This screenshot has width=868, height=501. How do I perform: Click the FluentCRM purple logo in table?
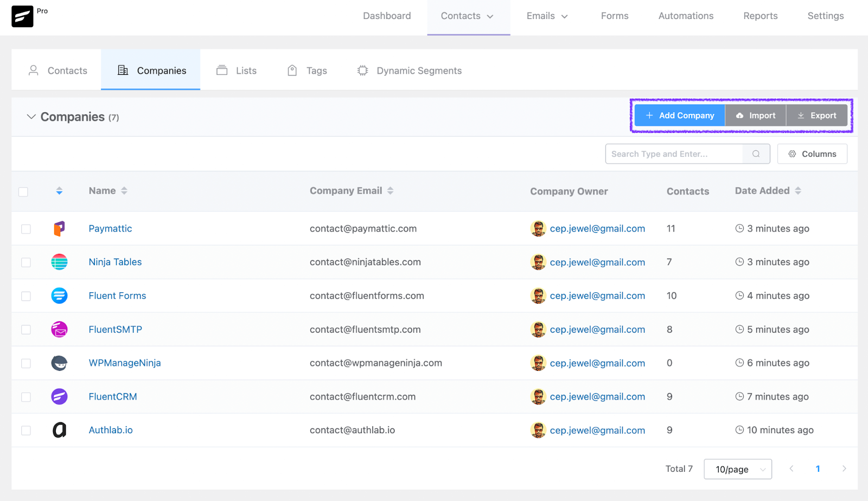click(59, 397)
